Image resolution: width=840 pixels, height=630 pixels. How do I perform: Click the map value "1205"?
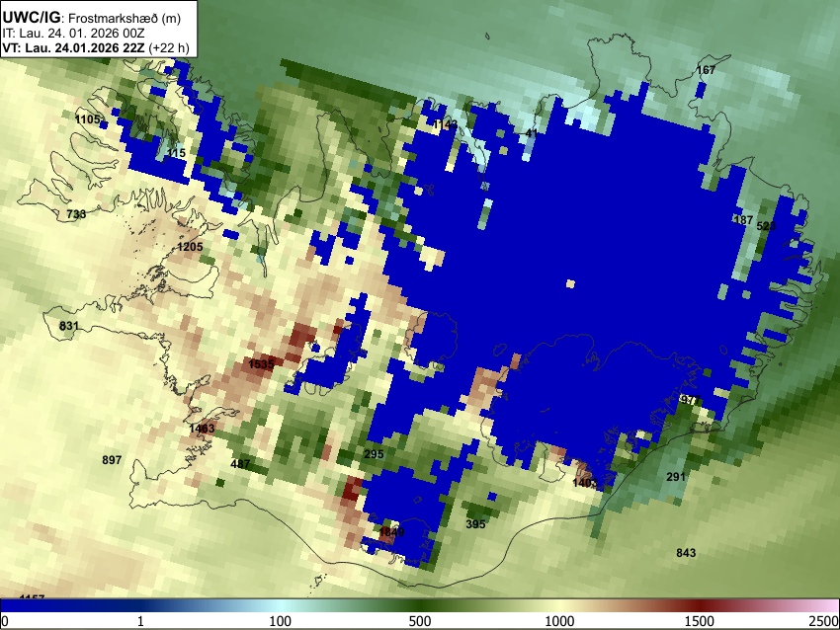pos(190,247)
